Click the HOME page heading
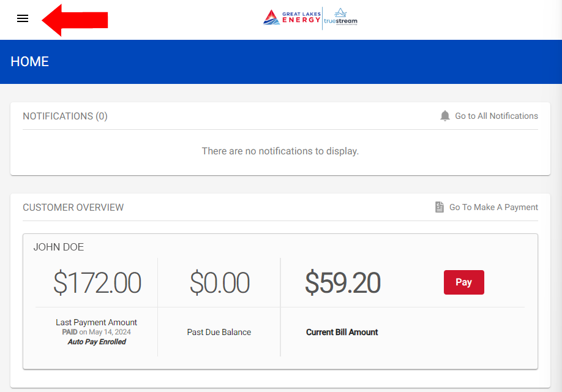Image resolution: width=562 pixels, height=392 pixels. point(30,62)
